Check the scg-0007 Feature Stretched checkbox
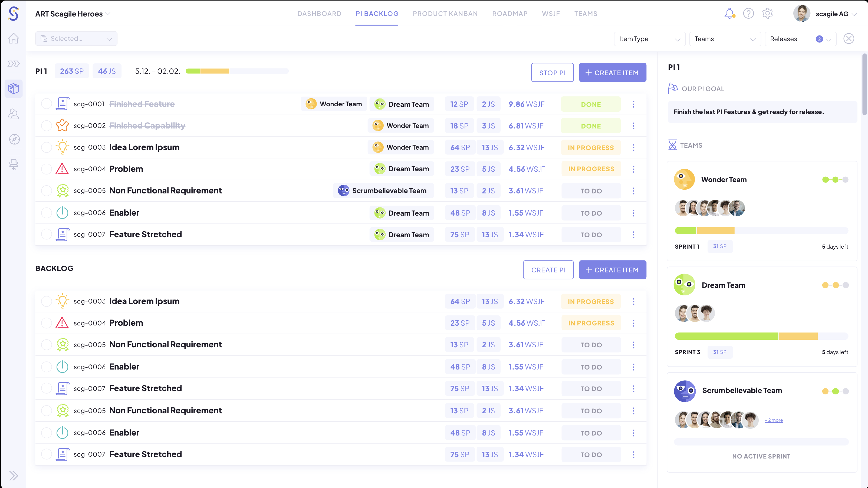This screenshot has height=488, width=868. click(46, 234)
